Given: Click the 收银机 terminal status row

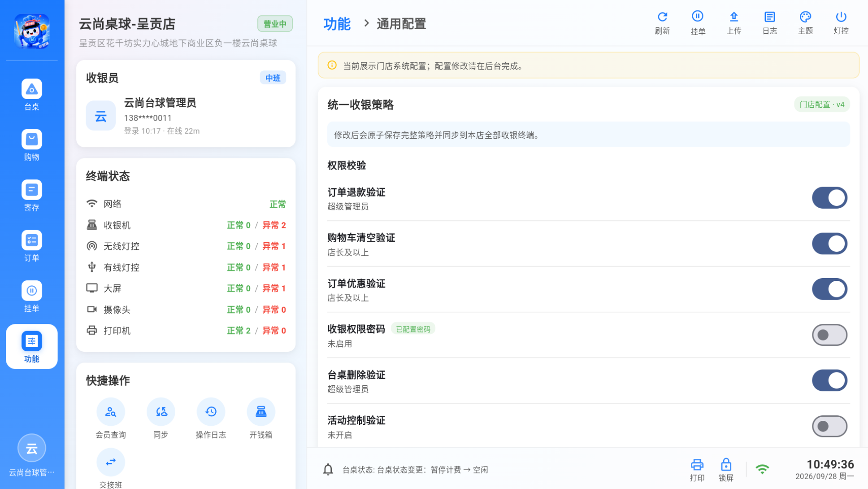Looking at the screenshot, I should click(186, 225).
